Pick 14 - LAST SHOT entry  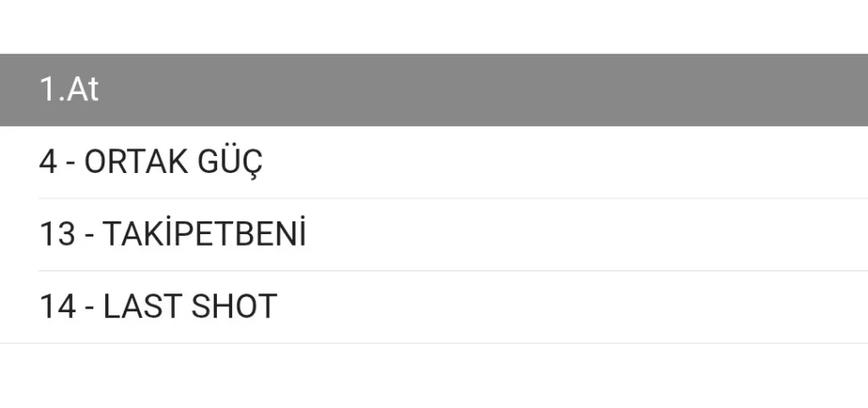pos(159,306)
